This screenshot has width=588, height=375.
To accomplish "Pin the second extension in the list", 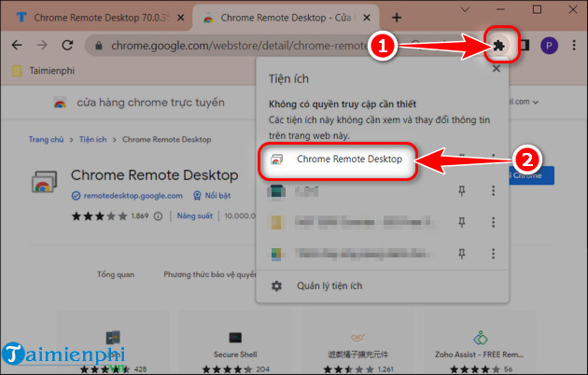I will coord(462,191).
